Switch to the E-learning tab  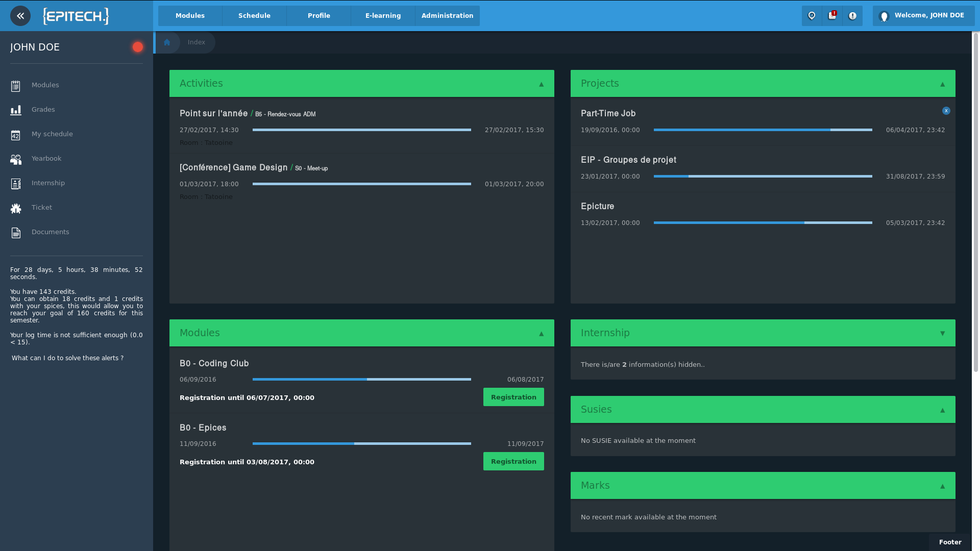tap(382, 15)
